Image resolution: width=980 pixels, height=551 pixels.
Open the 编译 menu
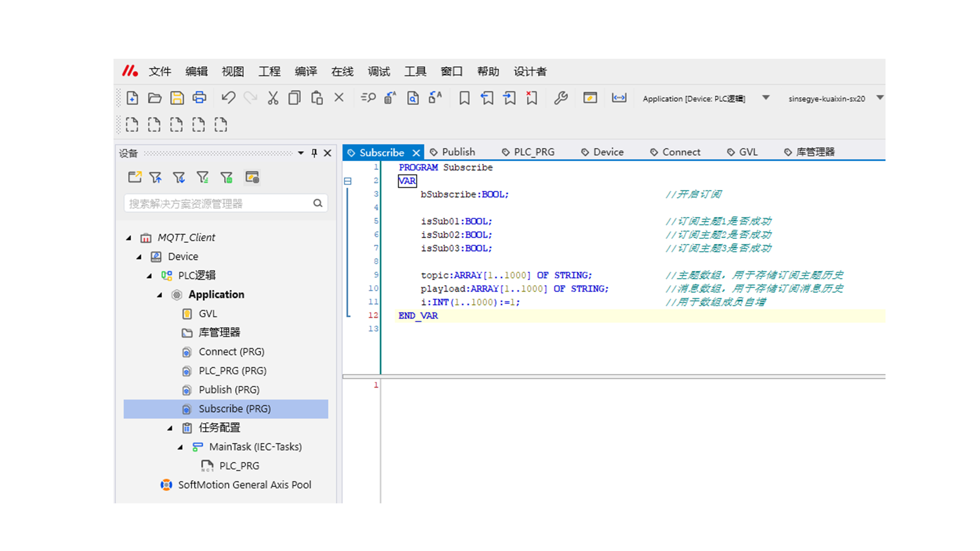click(306, 71)
